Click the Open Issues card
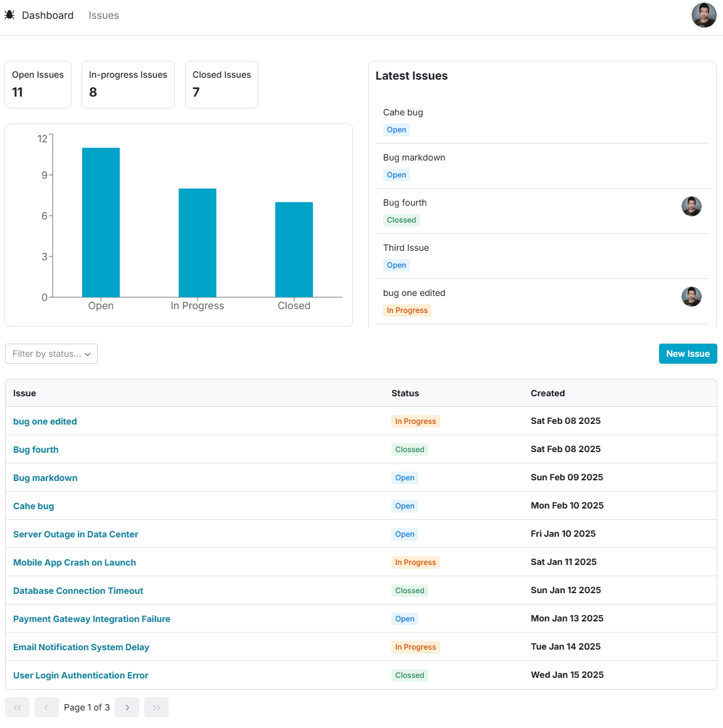The width and height of the screenshot is (723, 728). [38, 84]
